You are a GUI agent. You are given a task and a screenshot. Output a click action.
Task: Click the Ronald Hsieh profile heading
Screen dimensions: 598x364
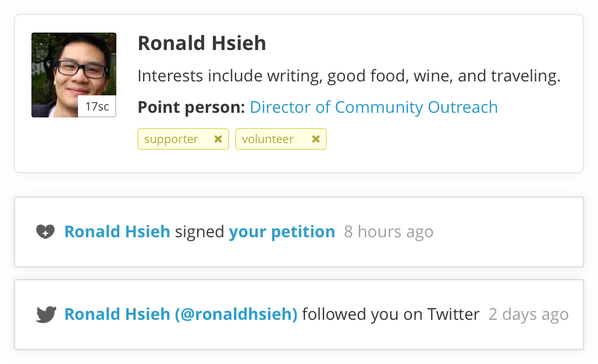202,43
